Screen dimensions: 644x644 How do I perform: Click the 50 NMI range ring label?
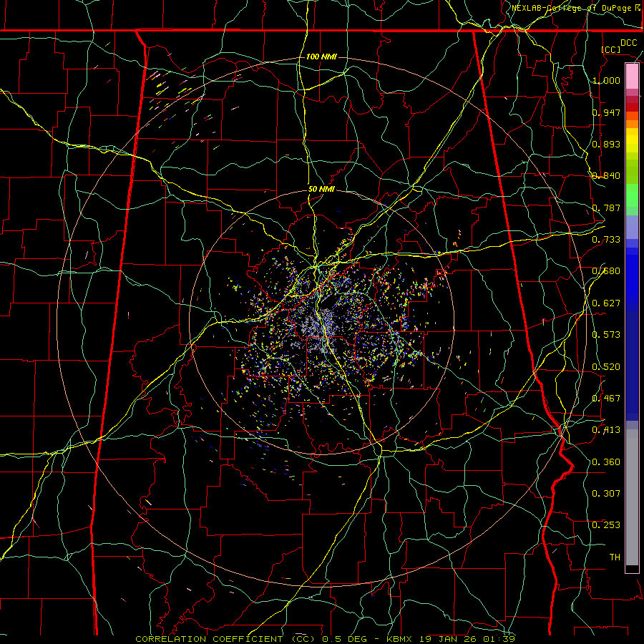321,190
